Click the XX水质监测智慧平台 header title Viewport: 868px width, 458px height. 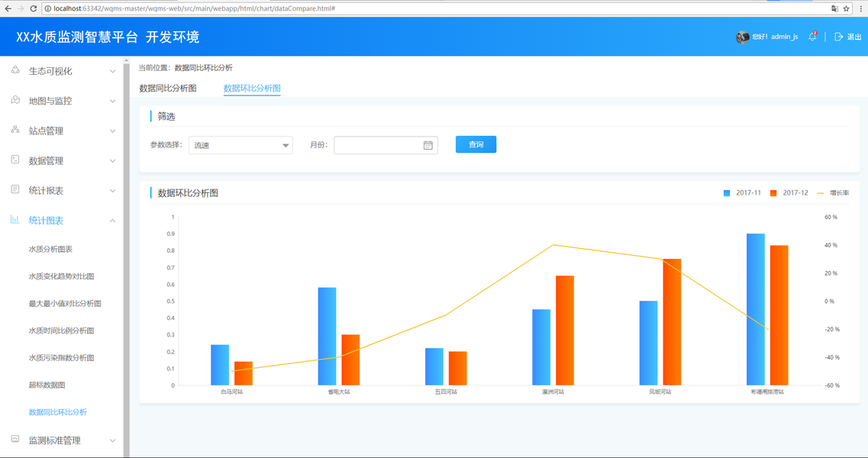click(x=77, y=37)
